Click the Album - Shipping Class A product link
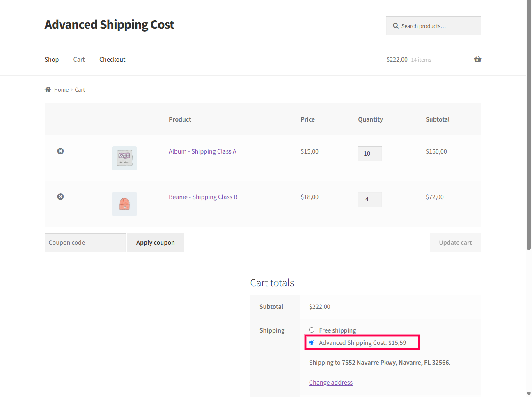532x397 pixels. 202,151
